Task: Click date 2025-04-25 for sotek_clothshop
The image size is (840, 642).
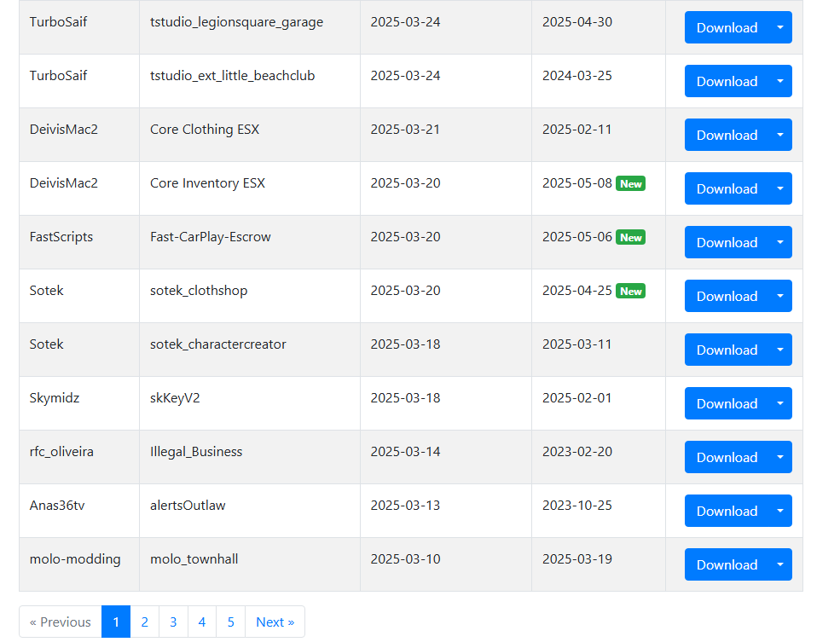Action: [x=577, y=290]
